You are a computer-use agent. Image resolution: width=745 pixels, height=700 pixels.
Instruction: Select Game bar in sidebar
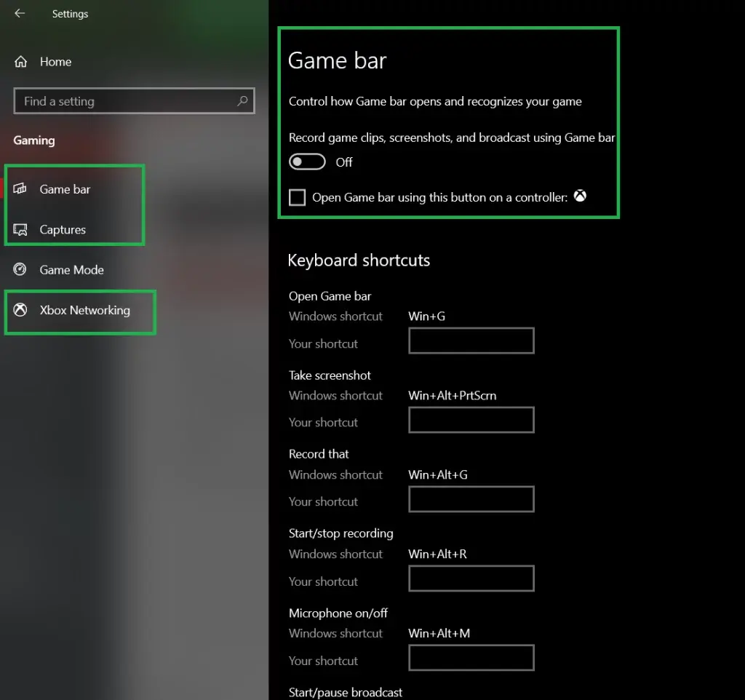(65, 189)
